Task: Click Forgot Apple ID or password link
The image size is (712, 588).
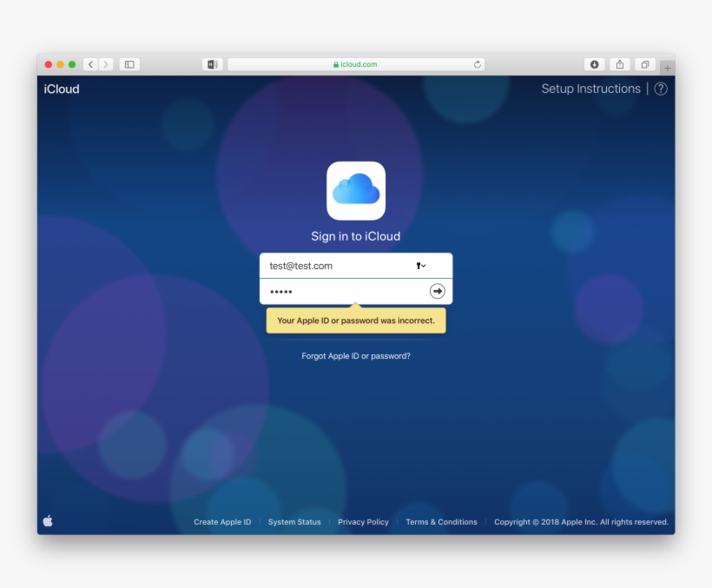Action: 356,356
